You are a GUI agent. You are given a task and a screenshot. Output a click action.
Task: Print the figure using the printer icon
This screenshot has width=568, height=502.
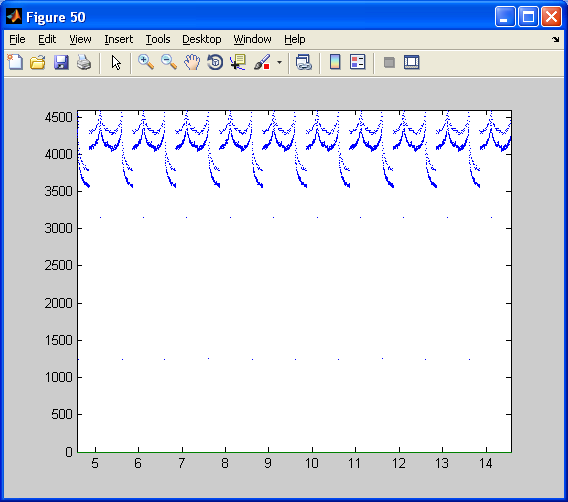(x=84, y=62)
